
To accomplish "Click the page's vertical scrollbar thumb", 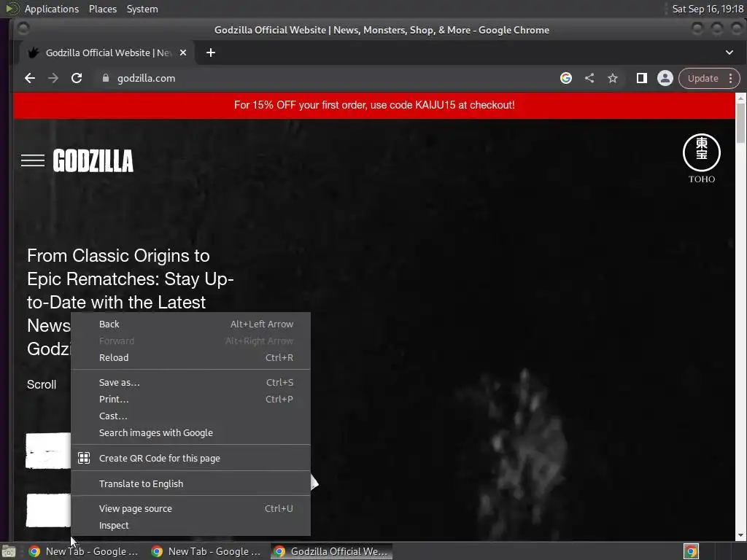I will [740, 122].
